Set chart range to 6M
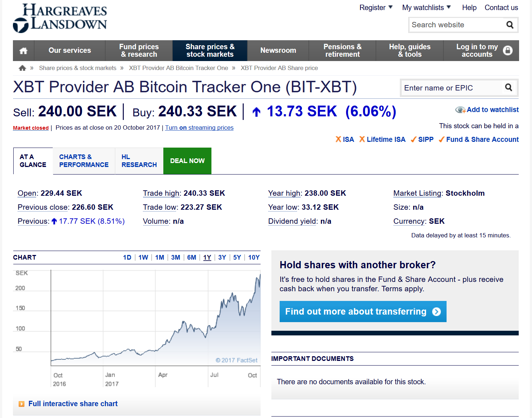Screen dimensions: 532x418 [192, 257]
